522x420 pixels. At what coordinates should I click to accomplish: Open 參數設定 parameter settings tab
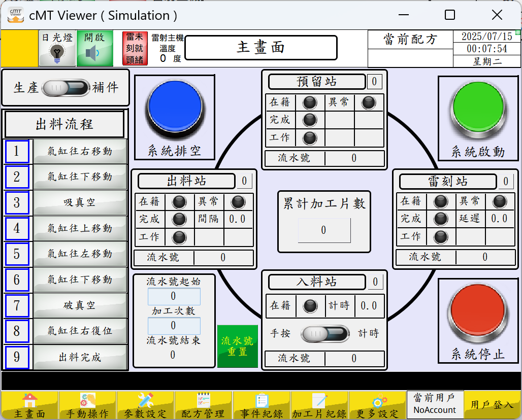coord(146,405)
